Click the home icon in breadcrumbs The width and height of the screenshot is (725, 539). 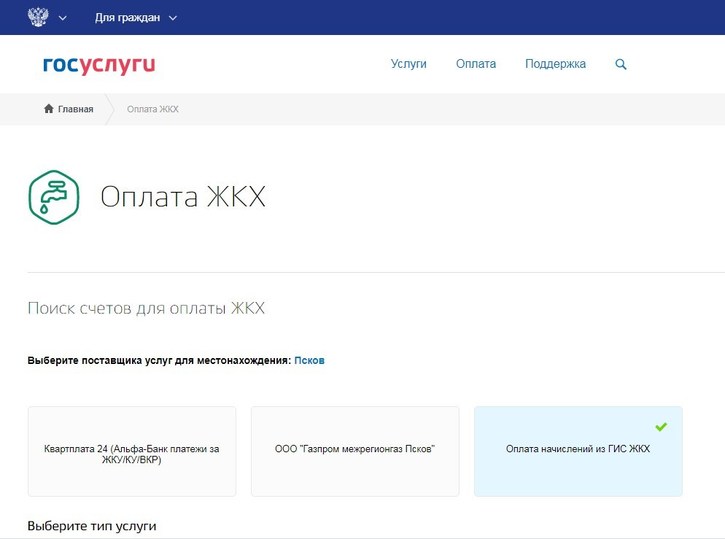pyautogui.click(x=49, y=109)
